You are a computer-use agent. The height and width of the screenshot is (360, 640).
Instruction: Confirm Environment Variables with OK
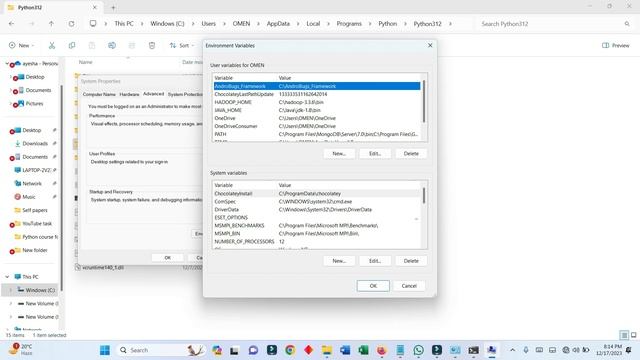click(x=373, y=286)
